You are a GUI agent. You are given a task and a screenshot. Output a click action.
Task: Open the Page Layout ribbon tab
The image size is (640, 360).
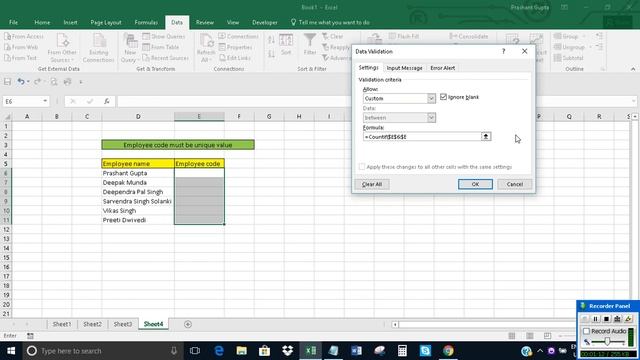click(x=106, y=22)
